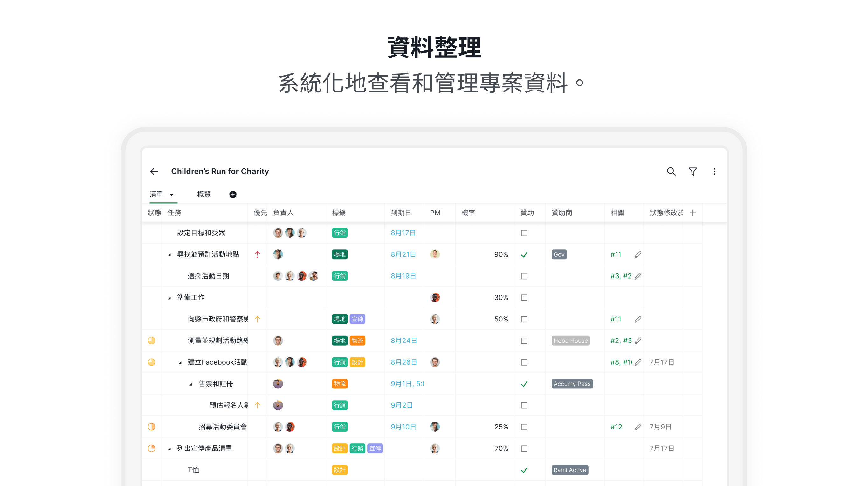Check sponsorship box for 向縣市政府和警察

pyautogui.click(x=524, y=319)
